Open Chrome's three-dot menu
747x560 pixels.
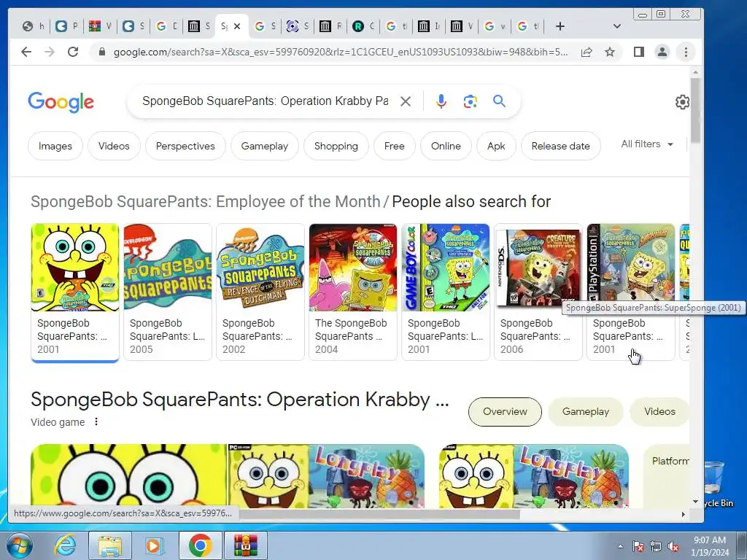coord(686,52)
